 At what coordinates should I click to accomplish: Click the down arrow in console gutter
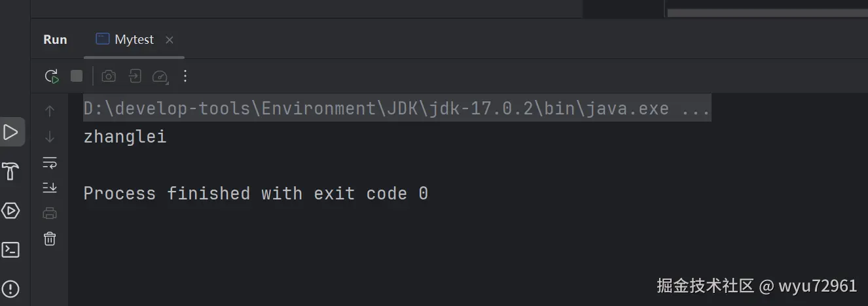point(50,137)
